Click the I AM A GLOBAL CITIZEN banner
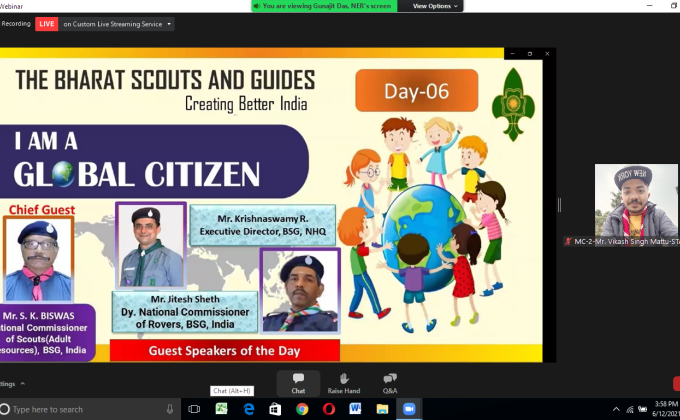The image size is (680, 420). click(152, 161)
